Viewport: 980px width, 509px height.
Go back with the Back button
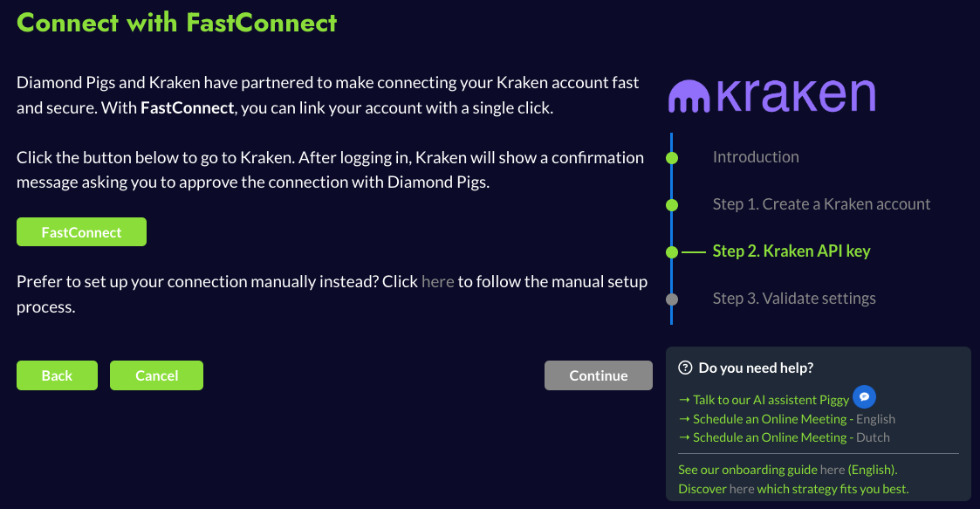click(57, 375)
